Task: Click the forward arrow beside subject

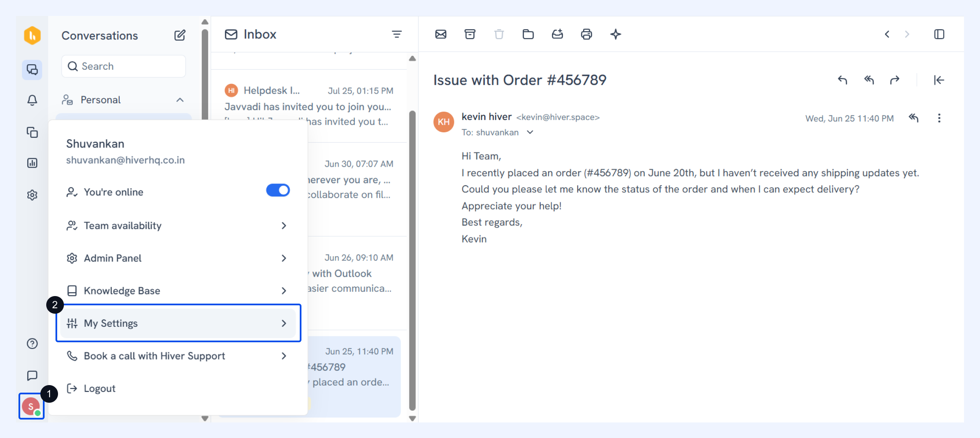Action: [895, 80]
